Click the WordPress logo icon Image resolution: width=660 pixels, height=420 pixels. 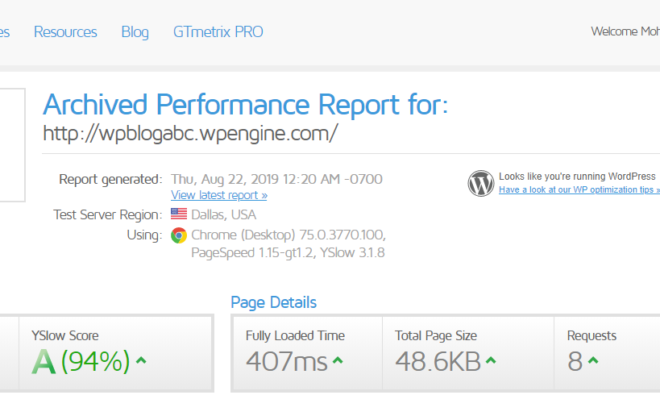[481, 183]
